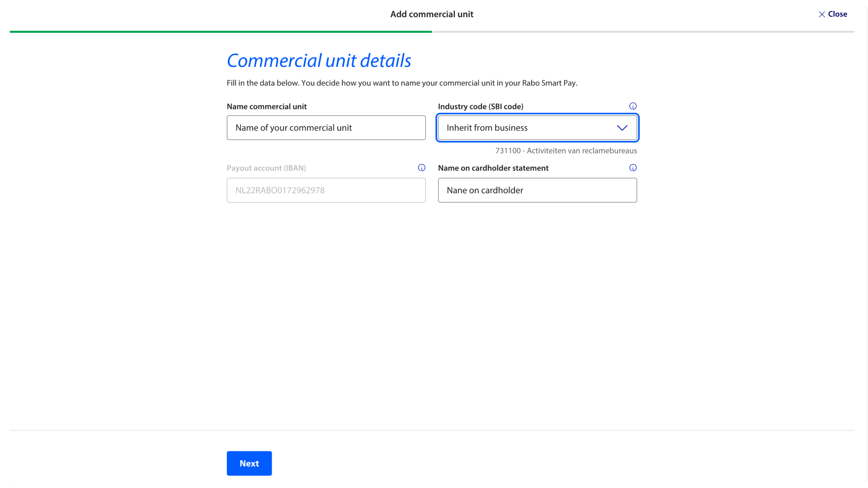The height and width of the screenshot is (488, 868).
Task: Click the Commercial unit details heading
Action: pos(318,61)
